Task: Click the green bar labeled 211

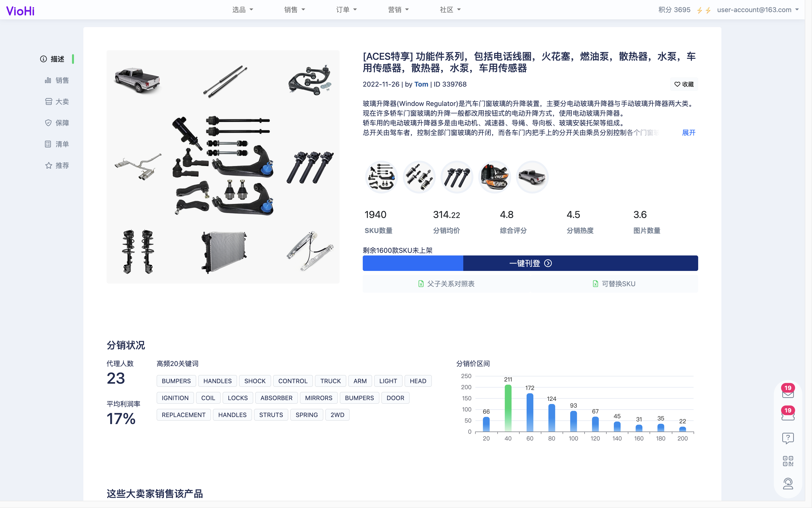Action: (508, 408)
